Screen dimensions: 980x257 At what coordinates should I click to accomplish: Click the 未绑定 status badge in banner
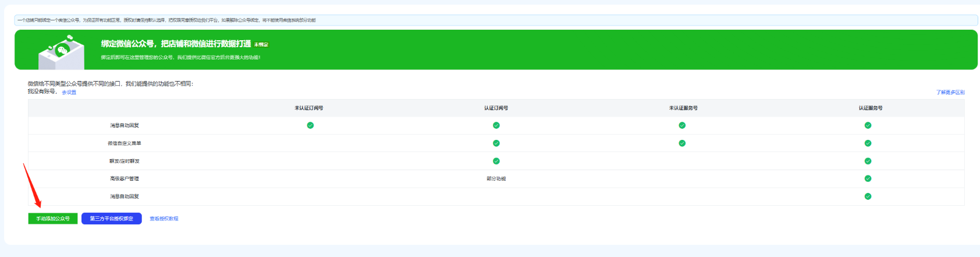pyautogui.click(x=261, y=44)
